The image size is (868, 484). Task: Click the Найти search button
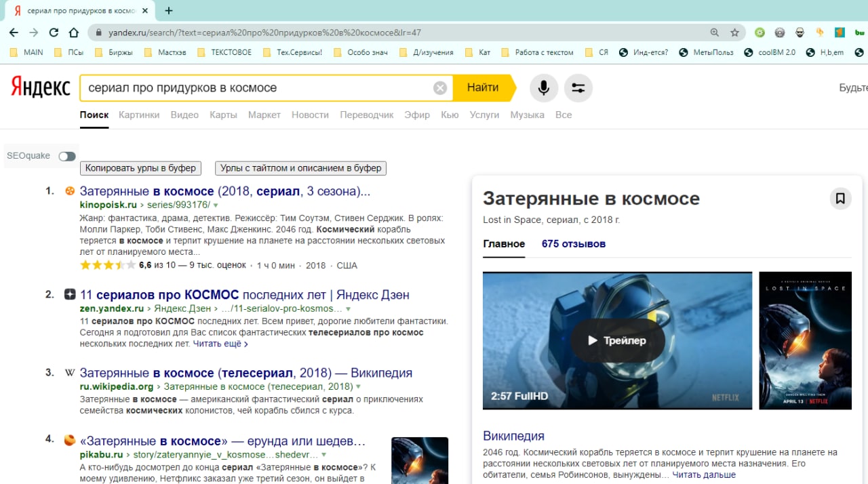[x=484, y=88]
